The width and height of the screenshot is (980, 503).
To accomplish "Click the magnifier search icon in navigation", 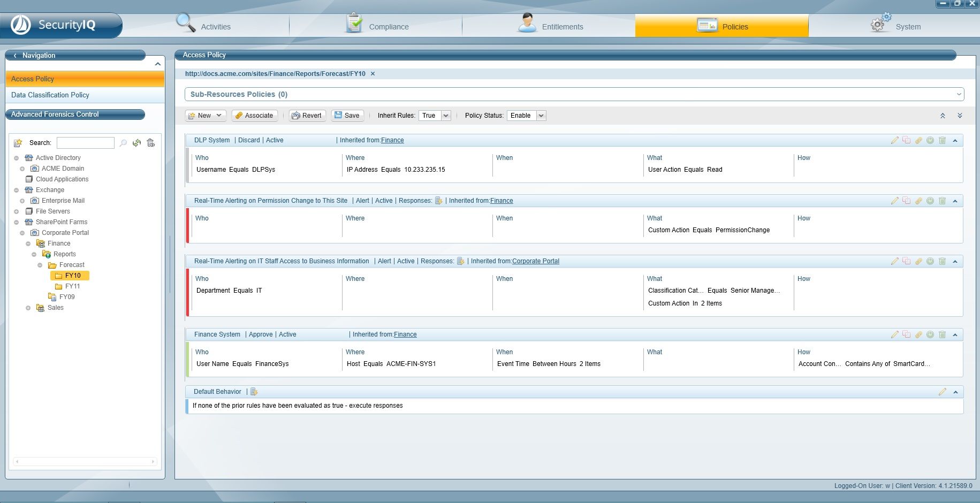I will 123,143.
